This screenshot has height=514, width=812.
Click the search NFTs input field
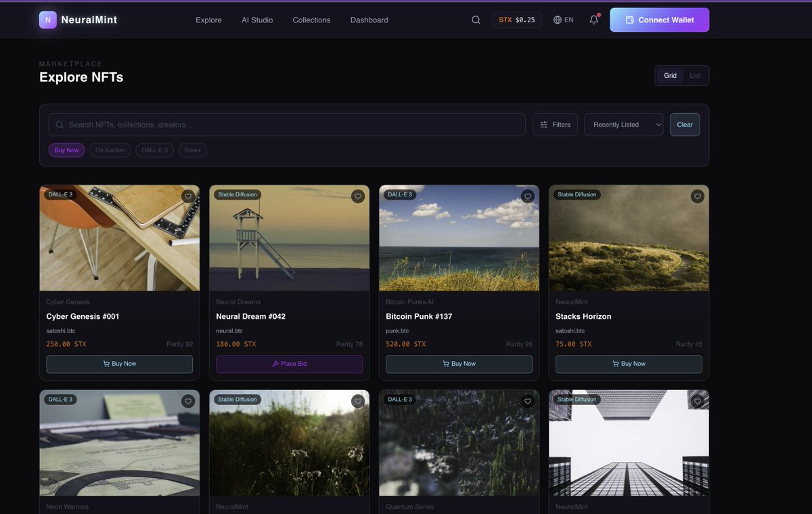(287, 125)
